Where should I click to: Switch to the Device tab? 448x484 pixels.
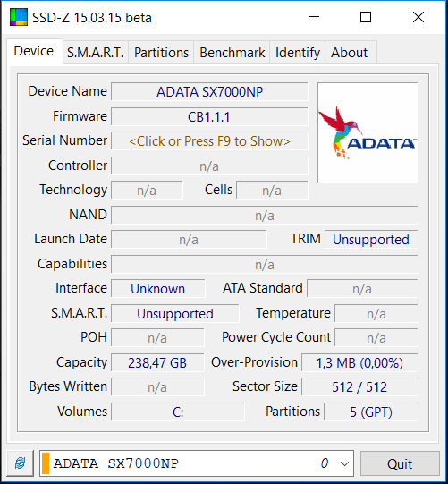click(x=34, y=51)
